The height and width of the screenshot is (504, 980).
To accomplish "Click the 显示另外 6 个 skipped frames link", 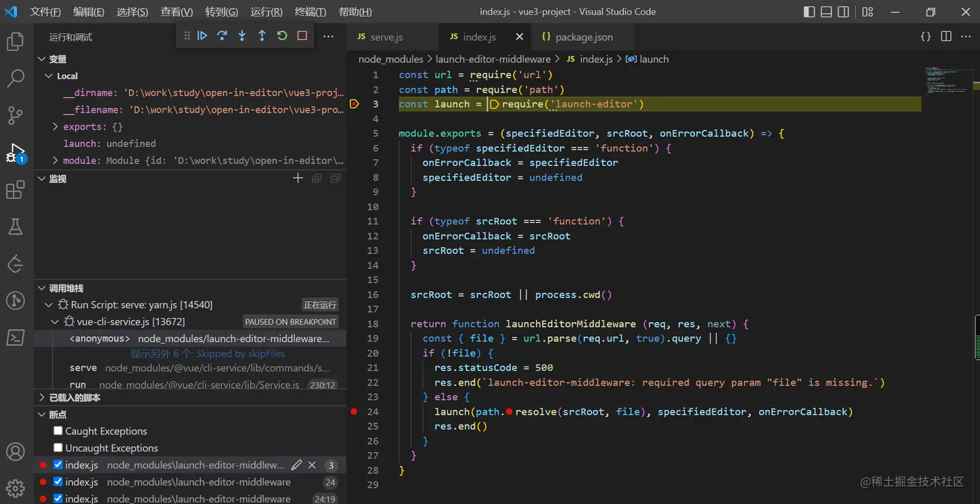I will click(207, 354).
